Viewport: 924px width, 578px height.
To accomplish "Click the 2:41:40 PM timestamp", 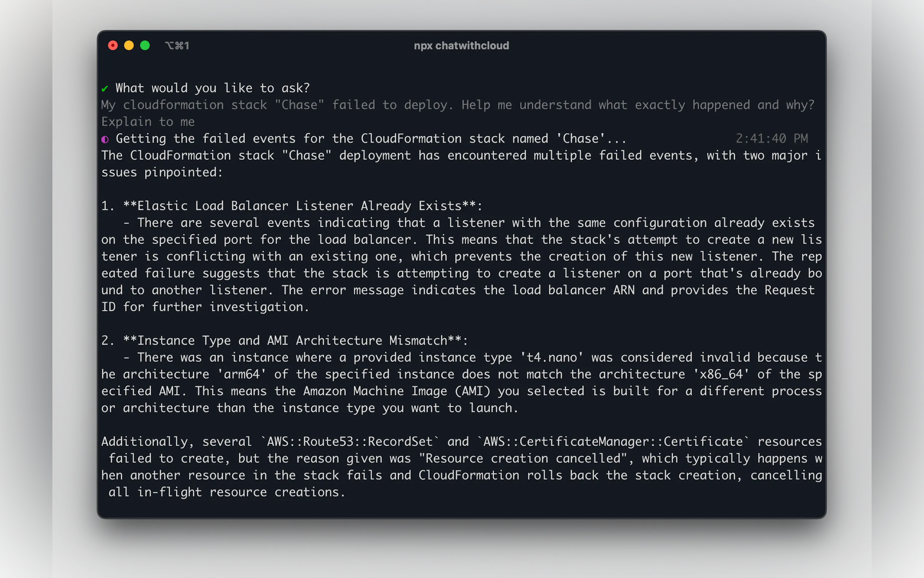I will pyautogui.click(x=772, y=138).
